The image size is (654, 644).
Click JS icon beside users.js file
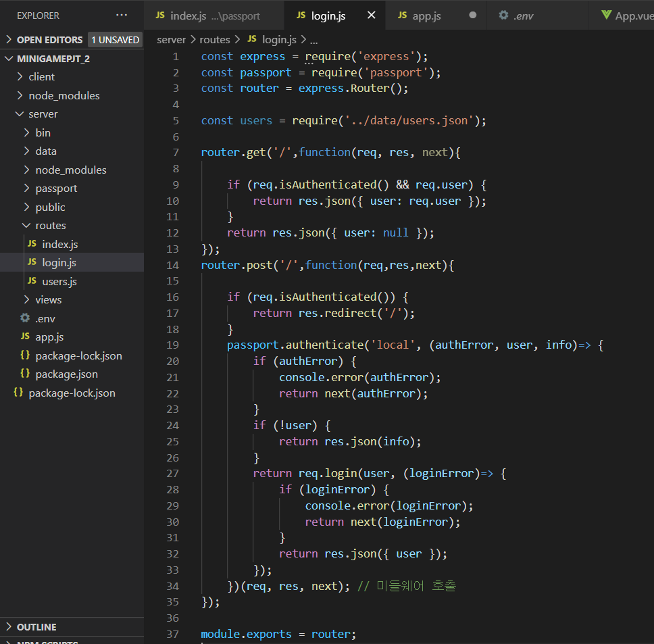pos(32,281)
